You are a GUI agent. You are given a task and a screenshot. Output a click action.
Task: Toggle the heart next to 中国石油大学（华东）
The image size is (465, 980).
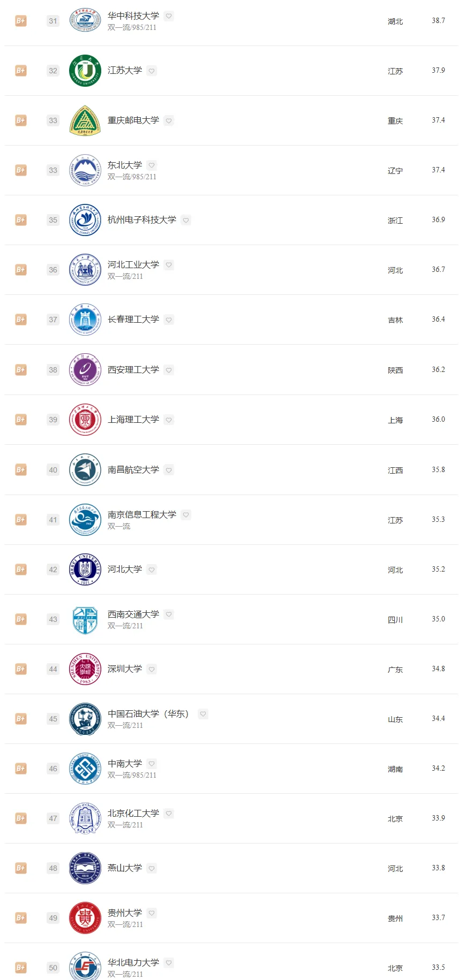[203, 714]
